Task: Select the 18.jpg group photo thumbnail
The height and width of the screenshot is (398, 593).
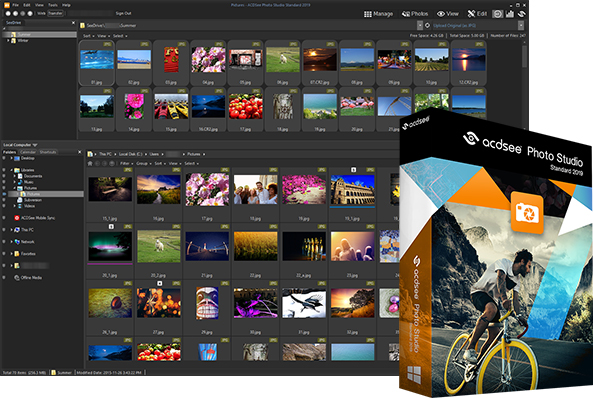Action: [x=255, y=190]
